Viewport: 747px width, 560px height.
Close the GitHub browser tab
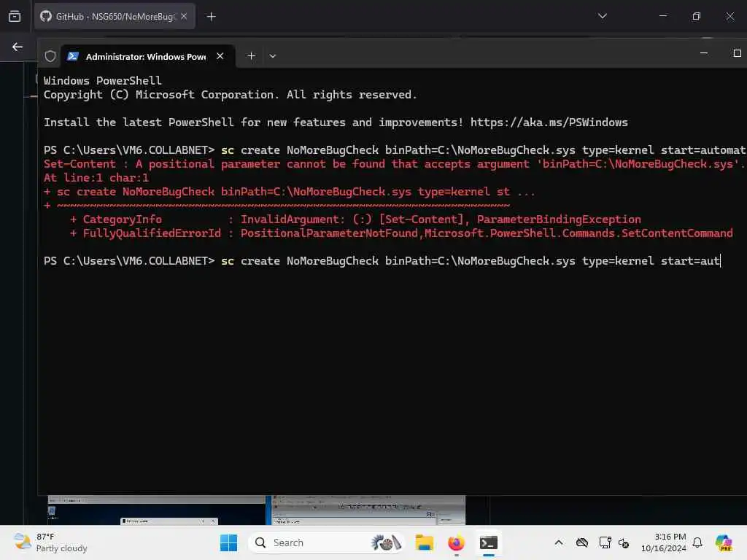pos(184,16)
